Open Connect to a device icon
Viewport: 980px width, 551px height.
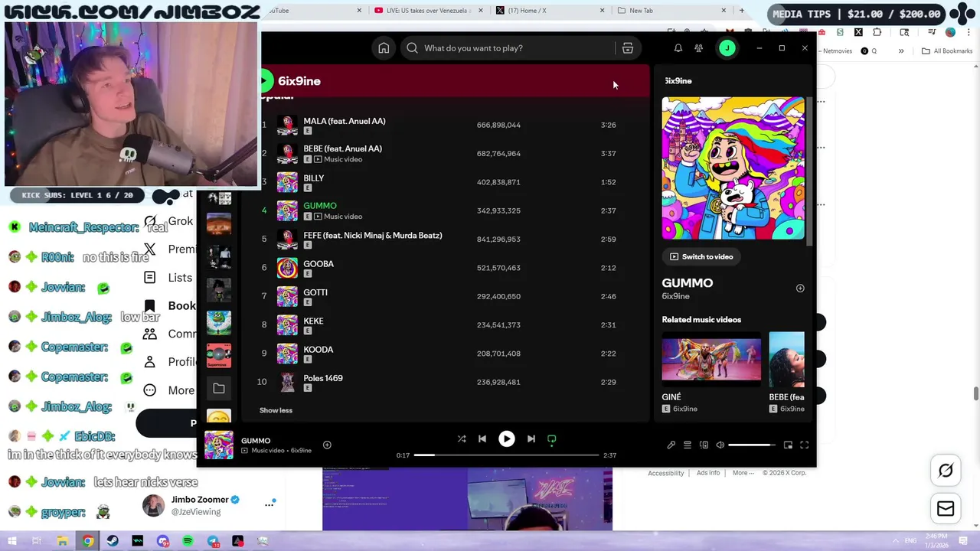[704, 445]
